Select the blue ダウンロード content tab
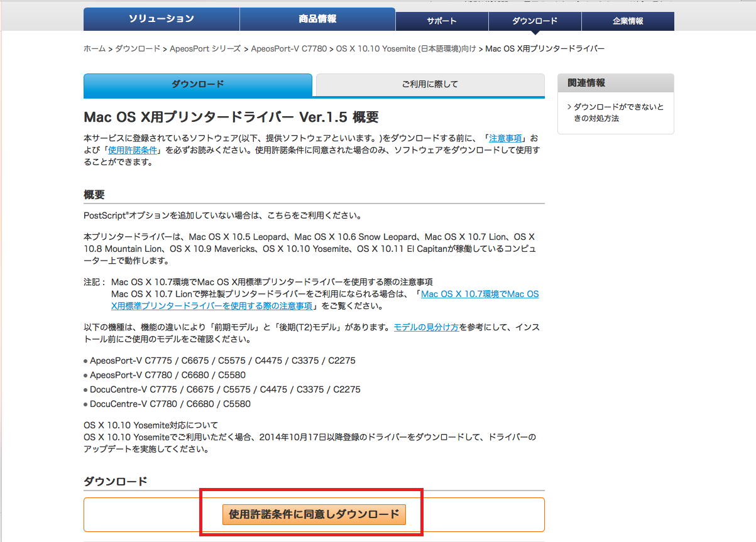 (x=197, y=84)
